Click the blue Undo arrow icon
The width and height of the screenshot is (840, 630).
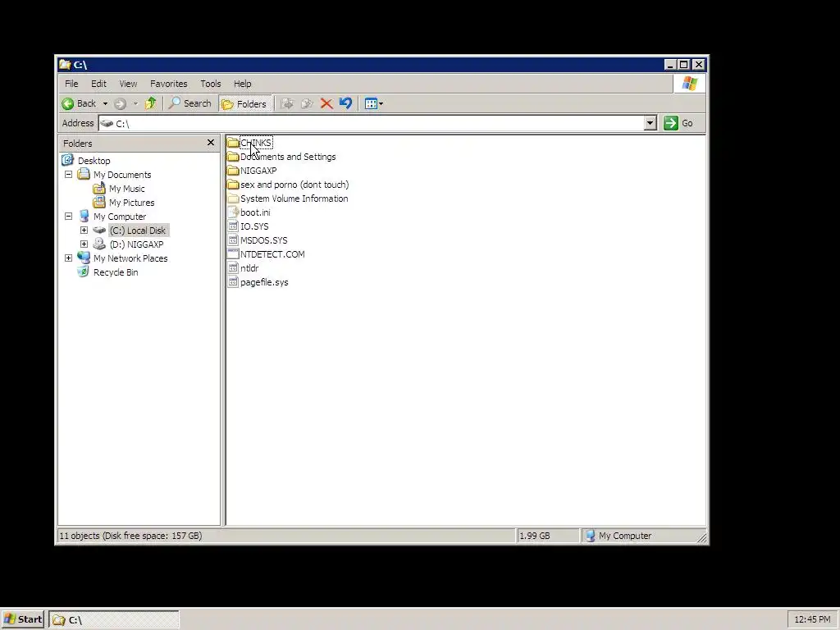click(345, 103)
